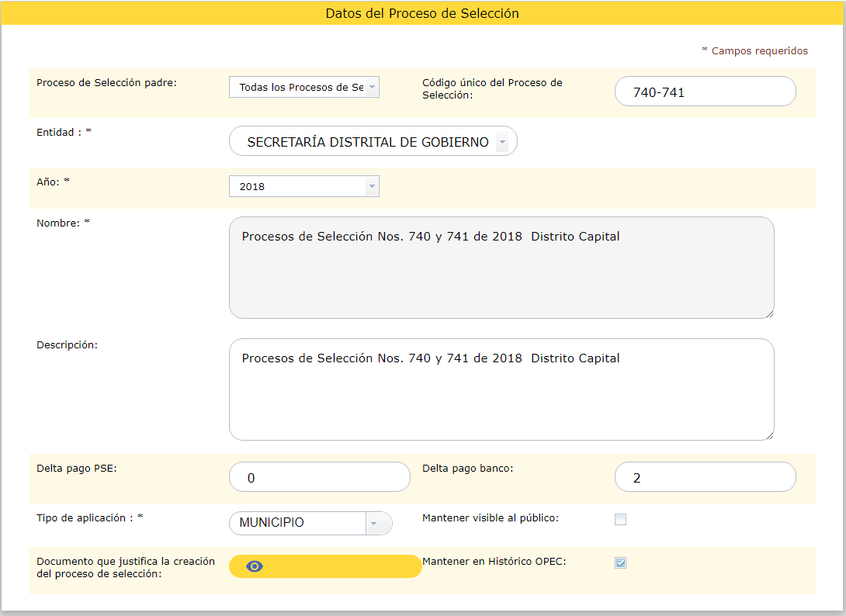Click the Descripción textarea resize handle
Image resolution: width=846 pixels, height=616 pixels.
[769, 435]
